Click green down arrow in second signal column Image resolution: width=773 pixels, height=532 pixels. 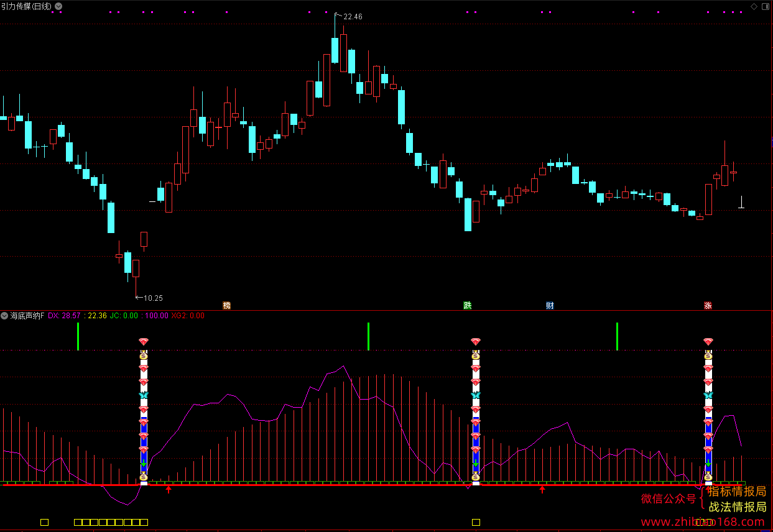point(476,464)
